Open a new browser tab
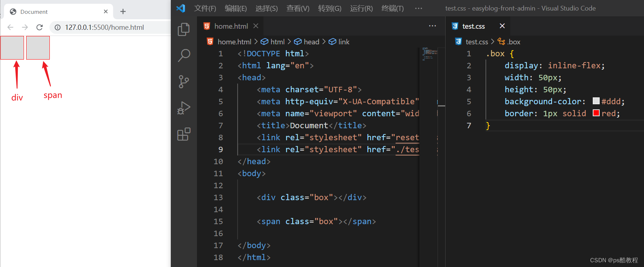The width and height of the screenshot is (644, 267). (x=123, y=12)
